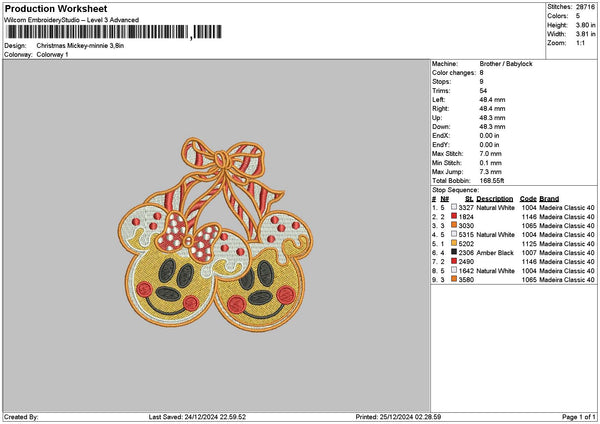The height and width of the screenshot is (424, 600).
Task: Click 'Wilcom EmbroideryStudio – Level 3 Advanced' text
Action: [x=72, y=20]
